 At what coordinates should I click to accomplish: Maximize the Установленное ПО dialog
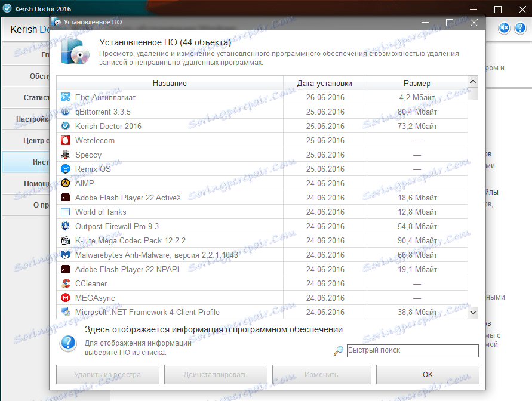[x=449, y=22]
